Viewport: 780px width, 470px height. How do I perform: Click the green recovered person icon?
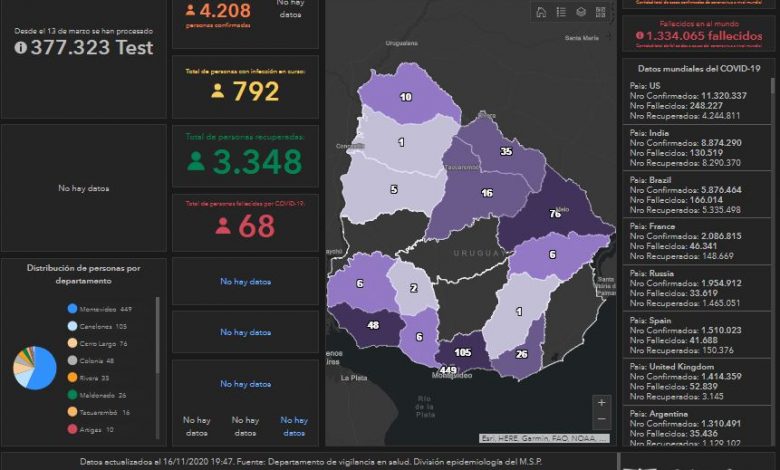(x=197, y=161)
